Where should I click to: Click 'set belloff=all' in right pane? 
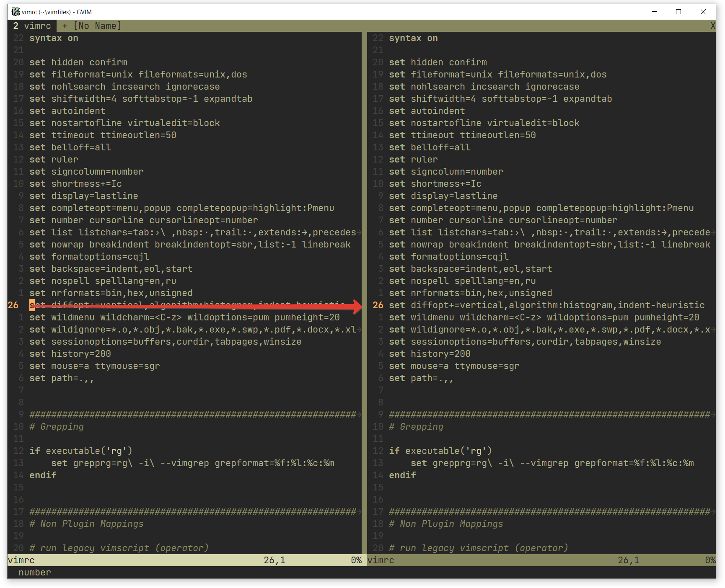(x=430, y=147)
